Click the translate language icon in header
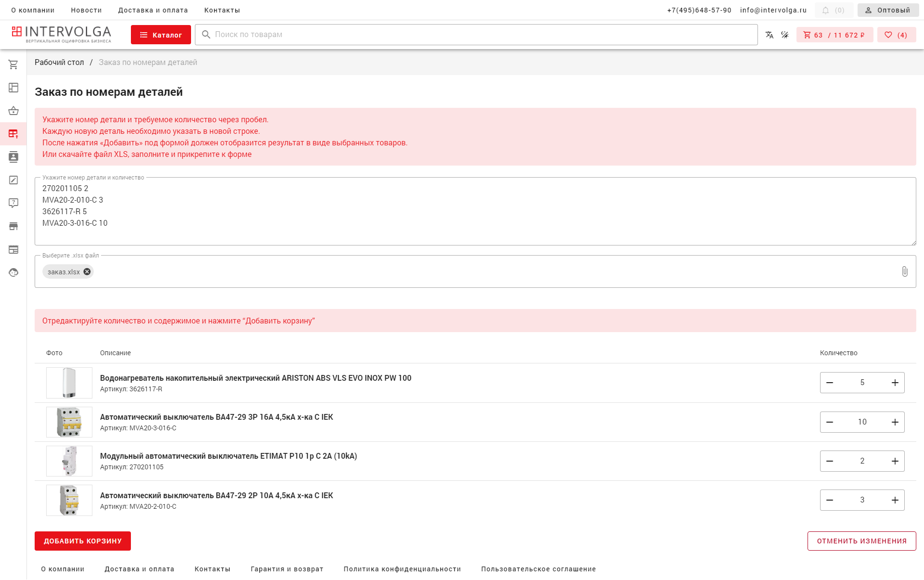Screen dimensions: 924x580 [x=770, y=35]
